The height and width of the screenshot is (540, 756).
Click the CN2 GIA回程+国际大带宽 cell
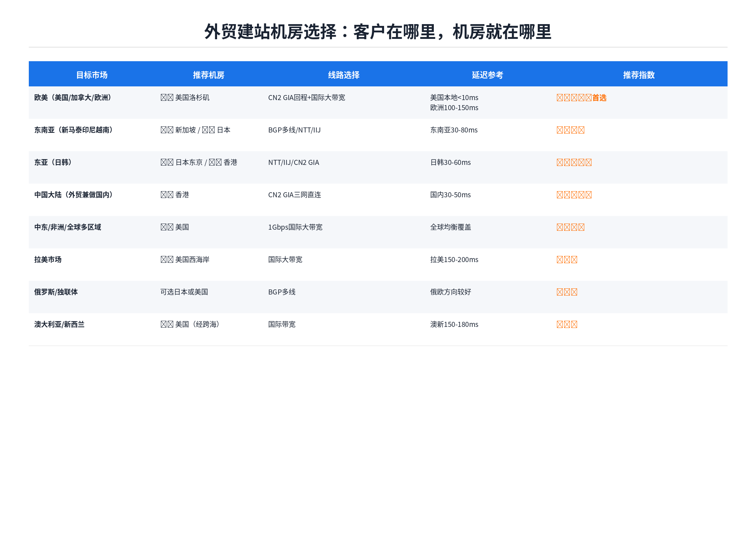[307, 98]
